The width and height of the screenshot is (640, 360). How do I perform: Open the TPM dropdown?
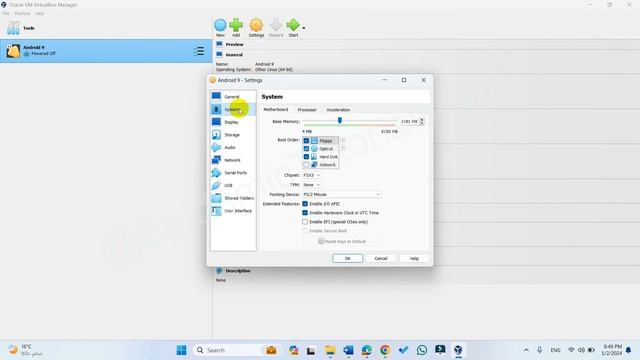coord(312,185)
